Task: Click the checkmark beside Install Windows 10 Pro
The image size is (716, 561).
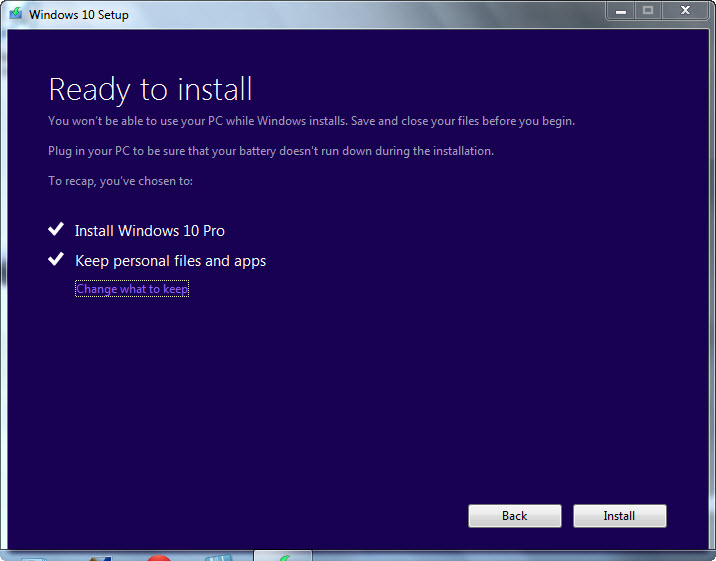Action: click(56, 229)
